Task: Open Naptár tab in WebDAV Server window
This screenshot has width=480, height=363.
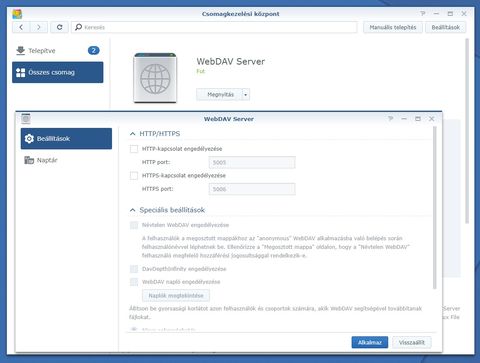Action: [x=66, y=160]
